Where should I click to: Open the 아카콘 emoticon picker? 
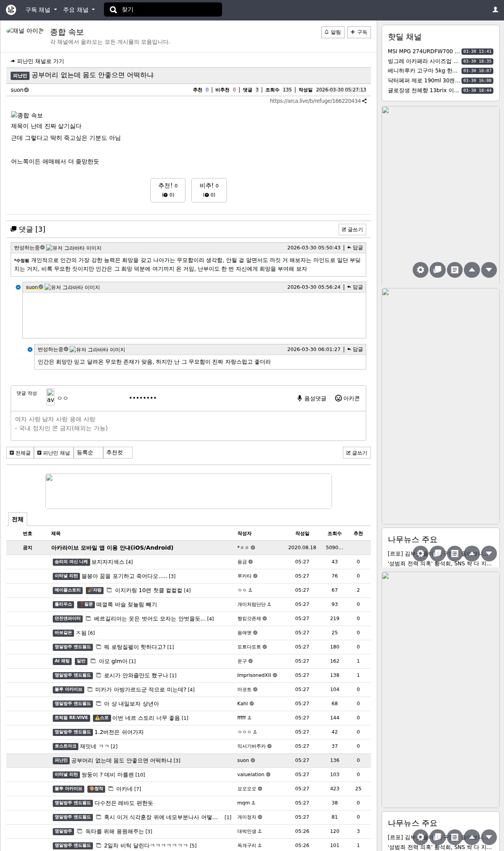click(x=347, y=398)
